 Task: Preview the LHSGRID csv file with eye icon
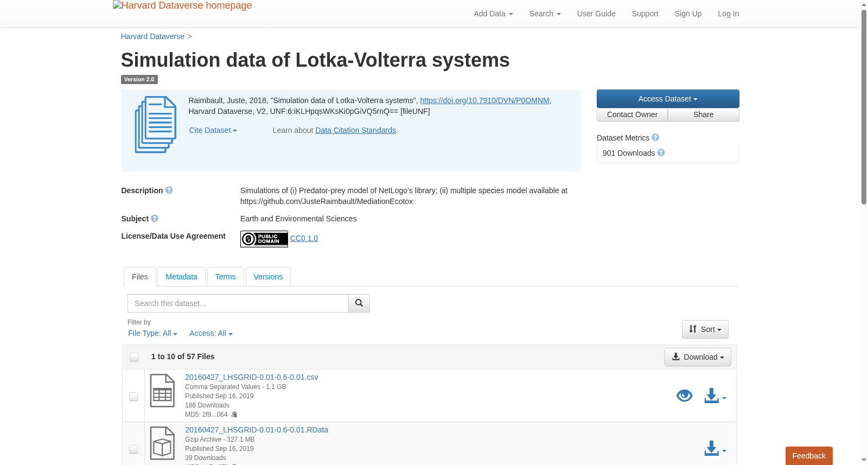tap(685, 396)
